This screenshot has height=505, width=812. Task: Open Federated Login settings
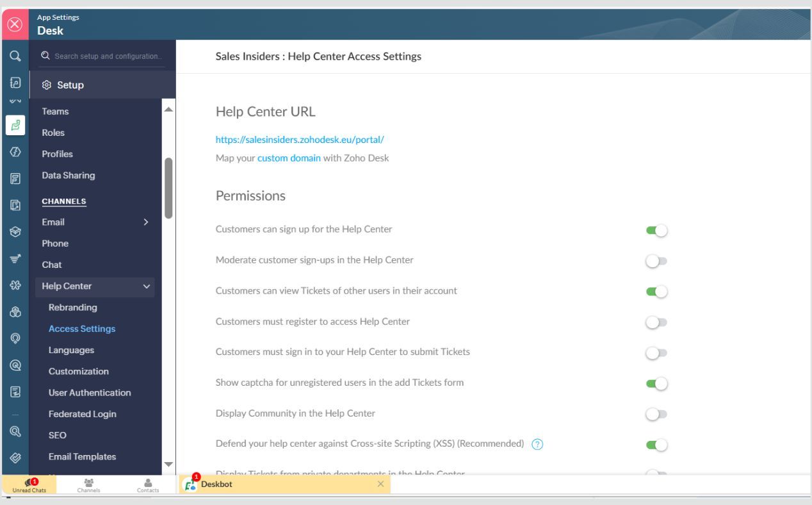[83, 414]
